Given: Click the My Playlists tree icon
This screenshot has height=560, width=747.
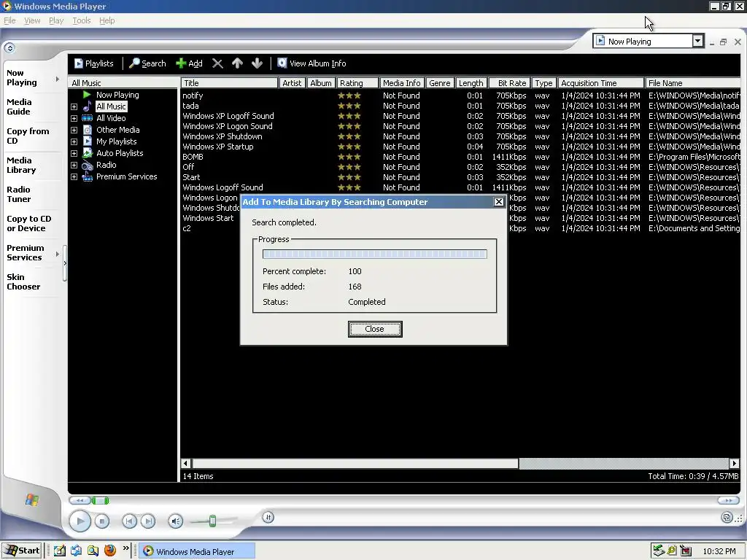Looking at the screenshot, I should pos(88,141).
